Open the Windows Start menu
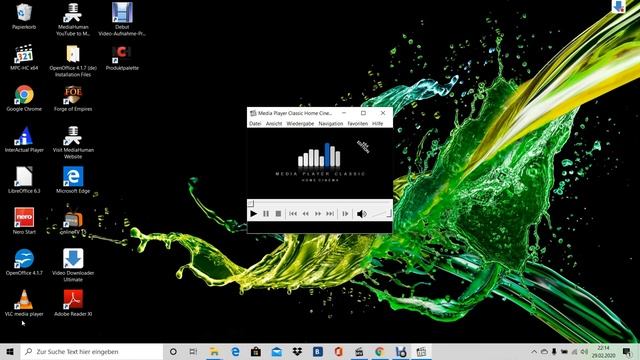The width and height of the screenshot is (640, 360). click(10, 351)
